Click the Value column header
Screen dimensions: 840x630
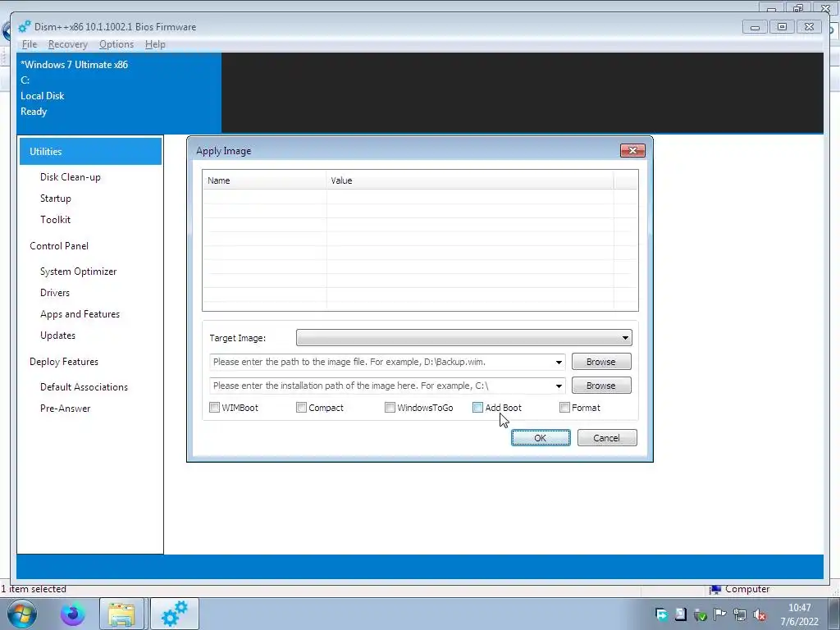[x=470, y=180]
